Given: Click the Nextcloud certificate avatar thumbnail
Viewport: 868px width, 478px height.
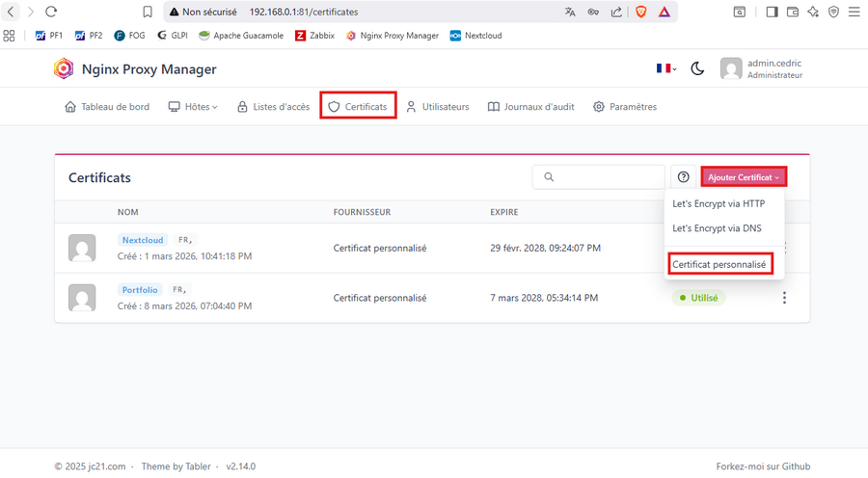Looking at the screenshot, I should coord(82,248).
